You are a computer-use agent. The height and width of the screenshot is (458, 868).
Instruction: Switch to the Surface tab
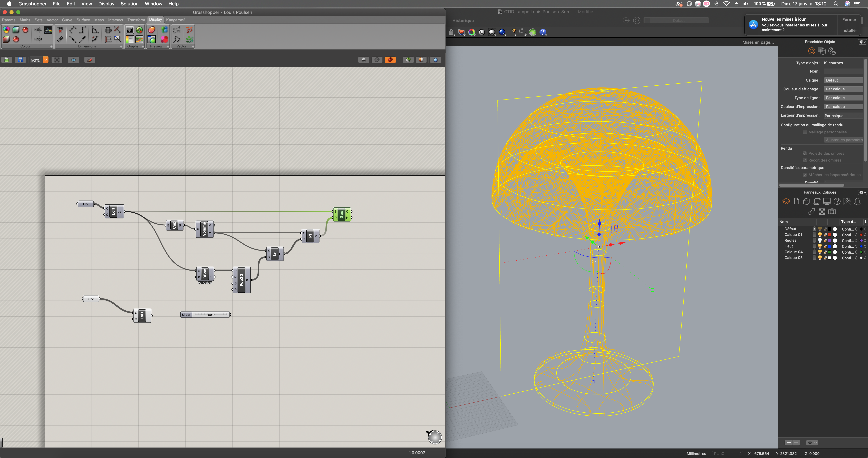click(83, 20)
